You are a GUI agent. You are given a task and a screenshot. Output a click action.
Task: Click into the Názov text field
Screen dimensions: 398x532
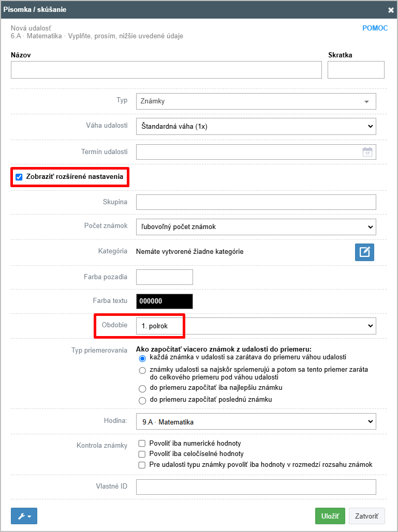pyautogui.click(x=166, y=70)
